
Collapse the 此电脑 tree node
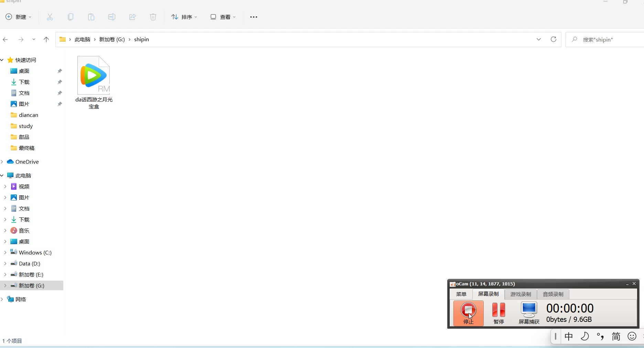click(2, 175)
